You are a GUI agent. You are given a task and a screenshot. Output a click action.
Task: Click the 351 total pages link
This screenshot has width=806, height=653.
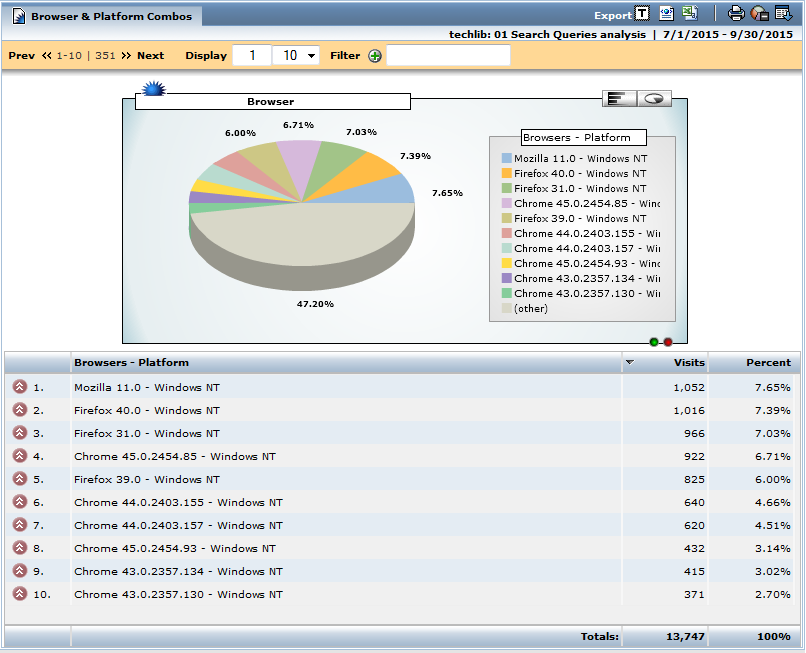[105, 56]
